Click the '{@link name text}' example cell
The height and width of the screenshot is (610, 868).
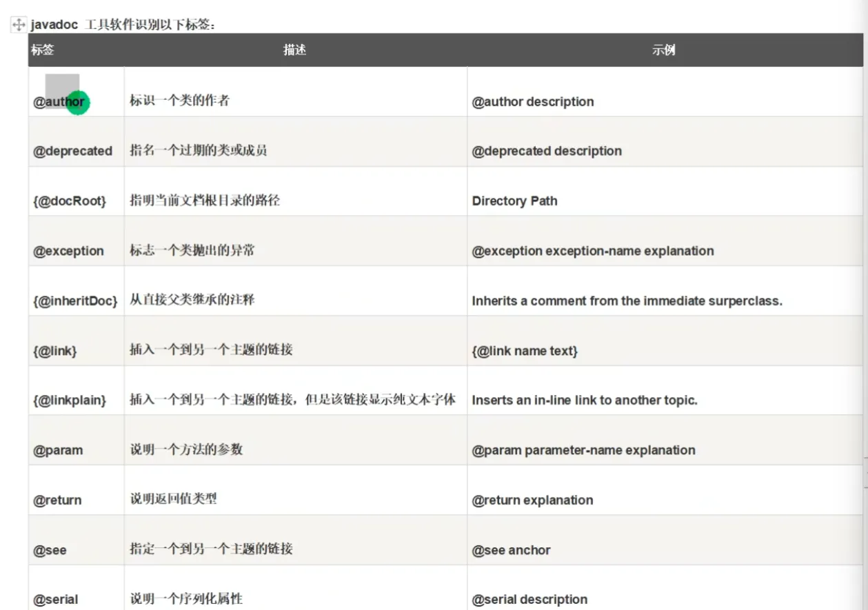pos(525,351)
